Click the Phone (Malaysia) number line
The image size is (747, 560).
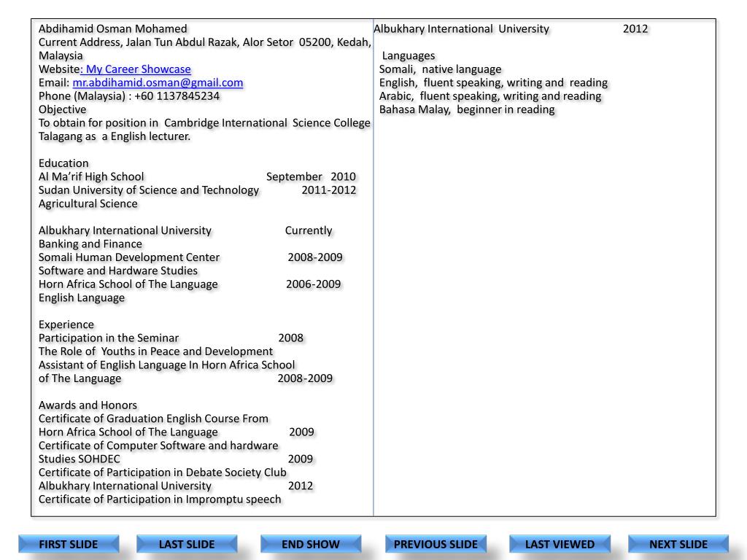129,96
